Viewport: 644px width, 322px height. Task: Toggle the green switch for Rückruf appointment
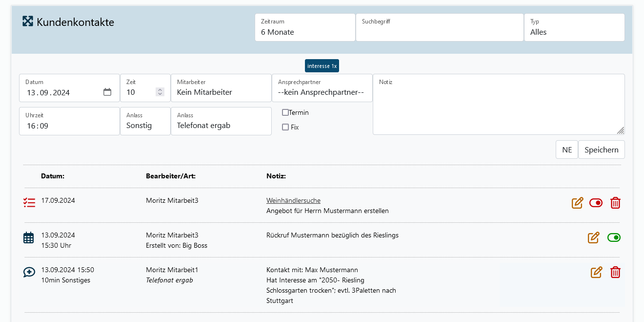pos(614,237)
